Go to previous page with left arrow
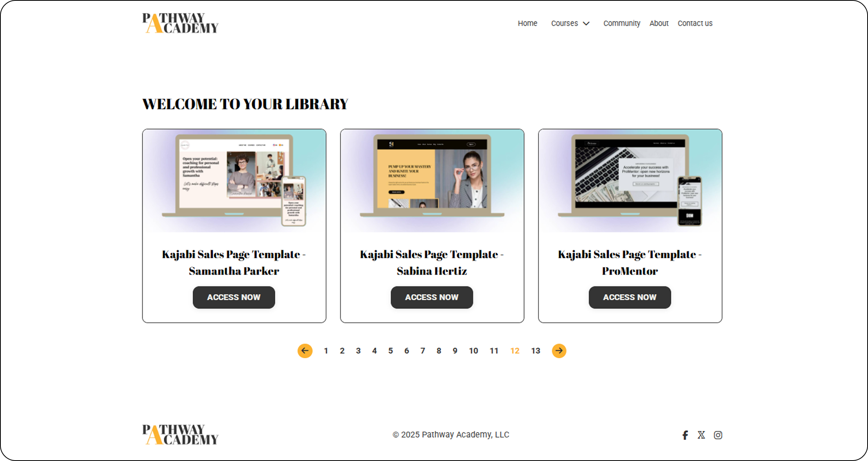 [x=305, y=351]
